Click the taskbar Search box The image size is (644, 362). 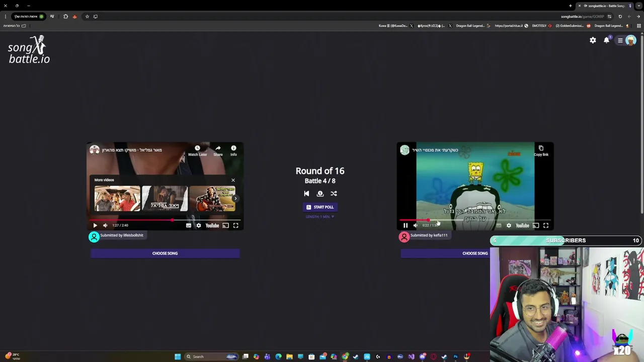[x=211, y=356]
